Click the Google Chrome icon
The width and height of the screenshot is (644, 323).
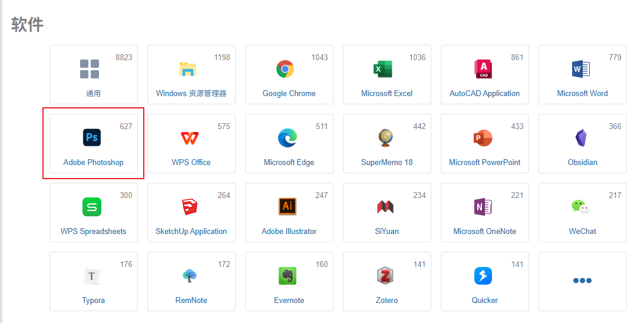click(x=285, y=68)
